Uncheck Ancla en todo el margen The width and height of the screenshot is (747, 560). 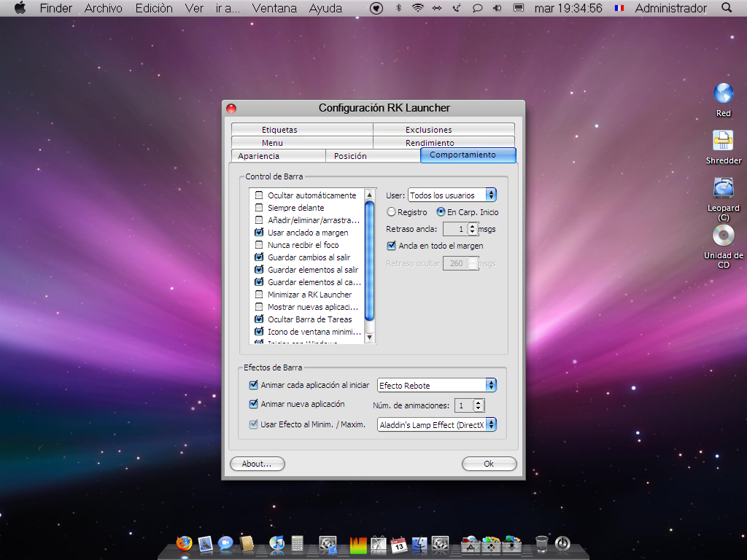[391, 246]
